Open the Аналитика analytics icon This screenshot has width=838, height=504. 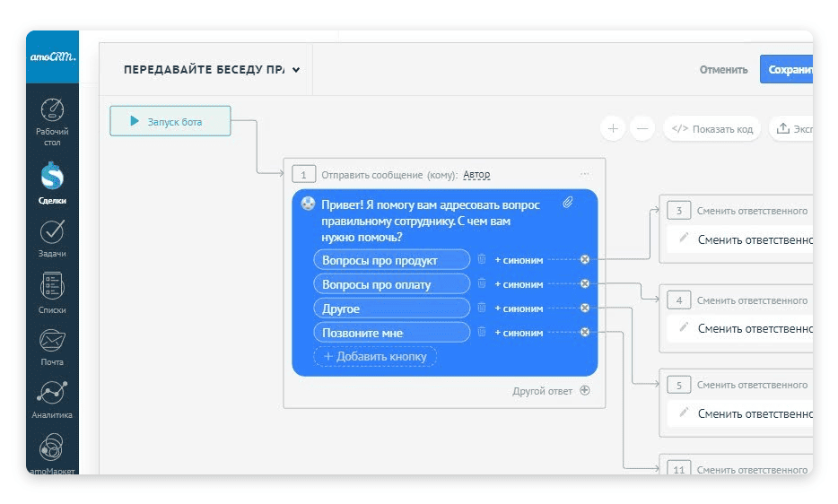[53, 395]
